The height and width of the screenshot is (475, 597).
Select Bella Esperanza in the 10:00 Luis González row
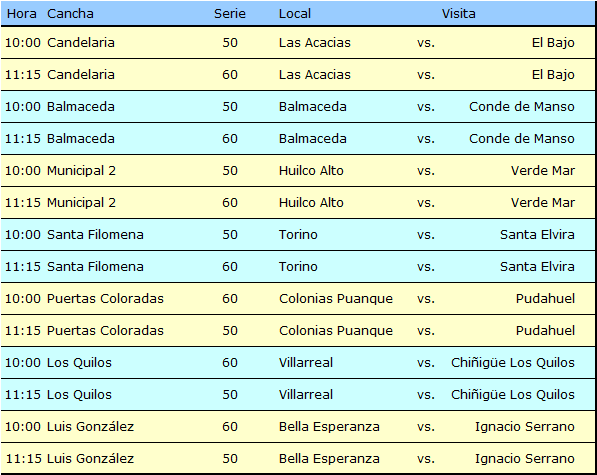pyautogui.click(x=329, y=427)
